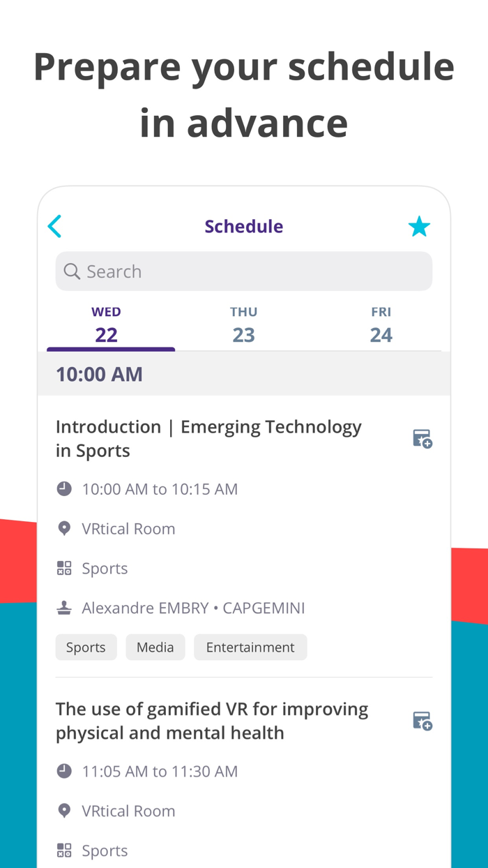Click the magnifier search icon

tap(72, 271)
